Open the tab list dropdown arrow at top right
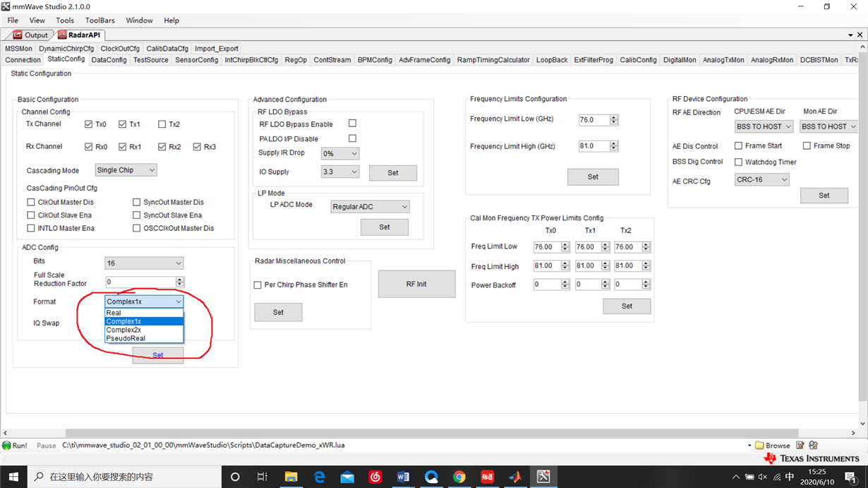 [x=850, y=35]
